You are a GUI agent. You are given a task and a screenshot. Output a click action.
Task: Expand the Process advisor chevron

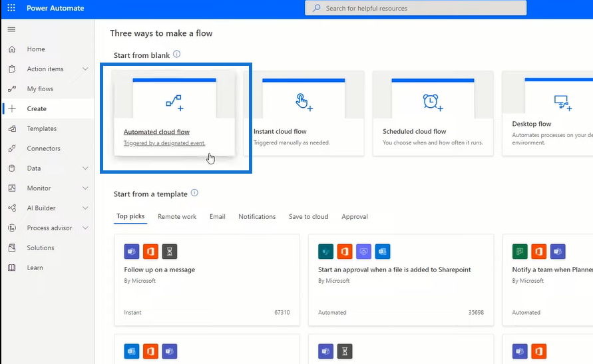click(x=85, y=228)
